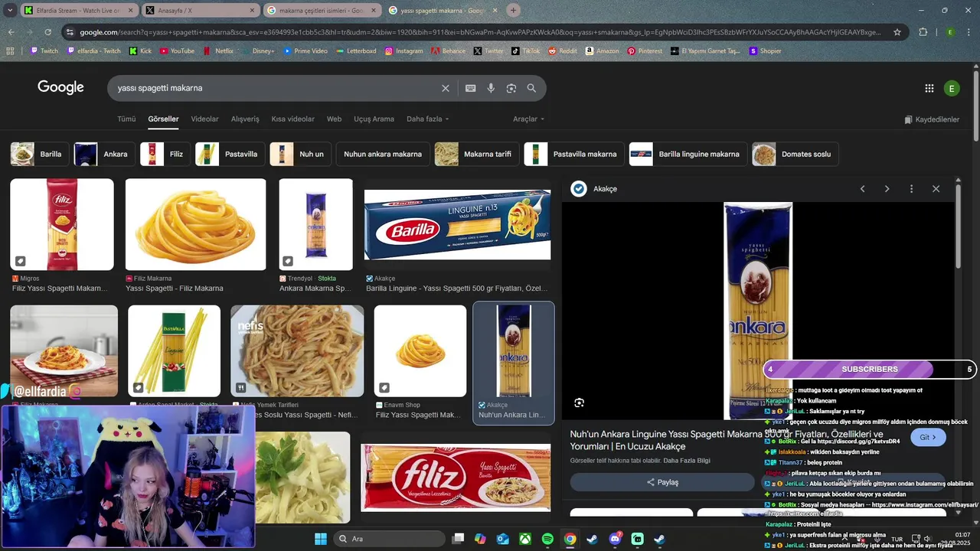Image resolution: width=980 pixels, height=551 pixels.
Task: Click the 'Paylaş' share button
Action: (662, 482)
